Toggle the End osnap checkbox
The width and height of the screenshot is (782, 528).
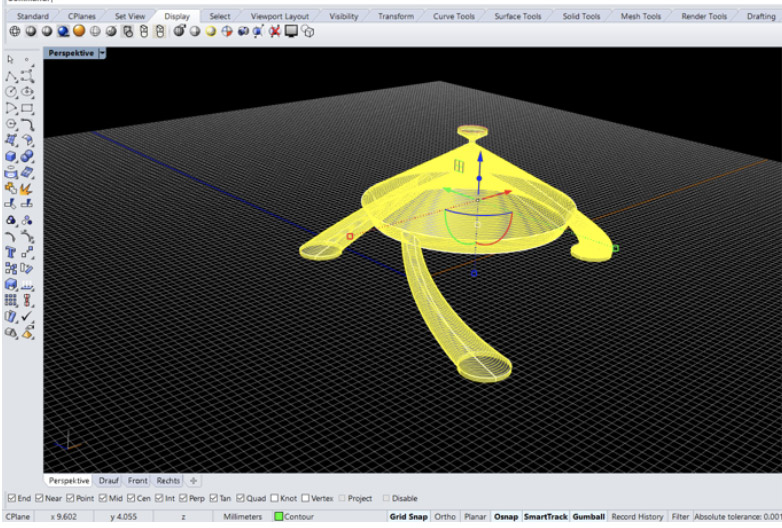(10, 498)
